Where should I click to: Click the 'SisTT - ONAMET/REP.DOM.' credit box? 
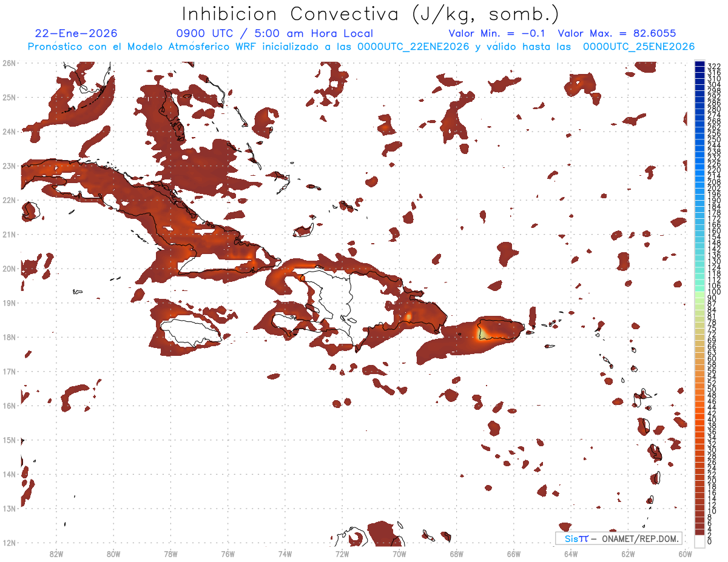click(619, 538)
